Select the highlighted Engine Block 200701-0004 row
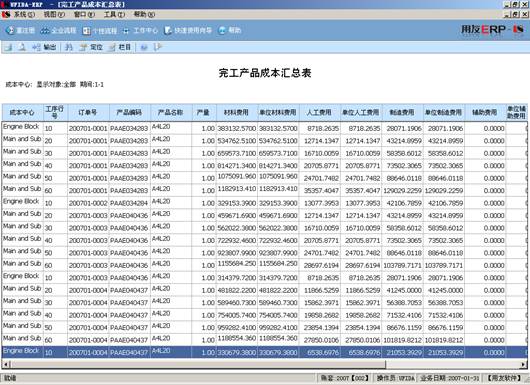This screenshot has width=530, height=385. coord(264,353)
